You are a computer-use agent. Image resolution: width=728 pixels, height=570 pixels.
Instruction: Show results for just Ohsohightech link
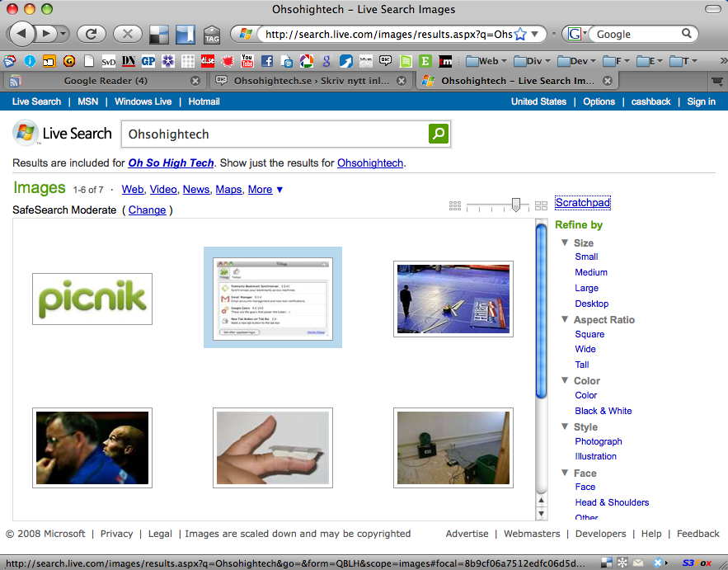pyautogui.click(x=370, y=163)
